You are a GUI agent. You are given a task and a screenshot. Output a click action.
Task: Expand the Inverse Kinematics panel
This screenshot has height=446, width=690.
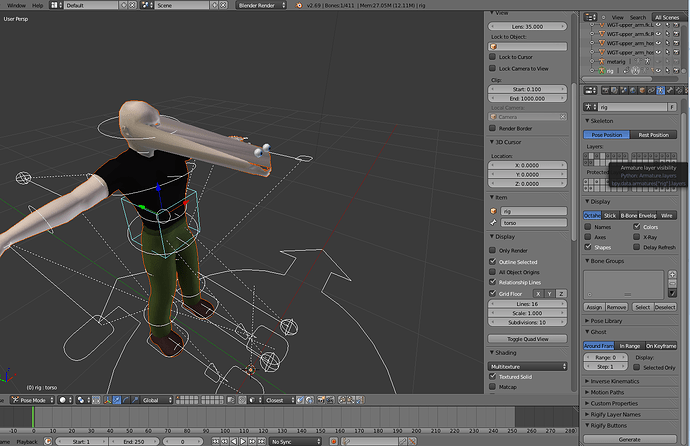point(614,381)
